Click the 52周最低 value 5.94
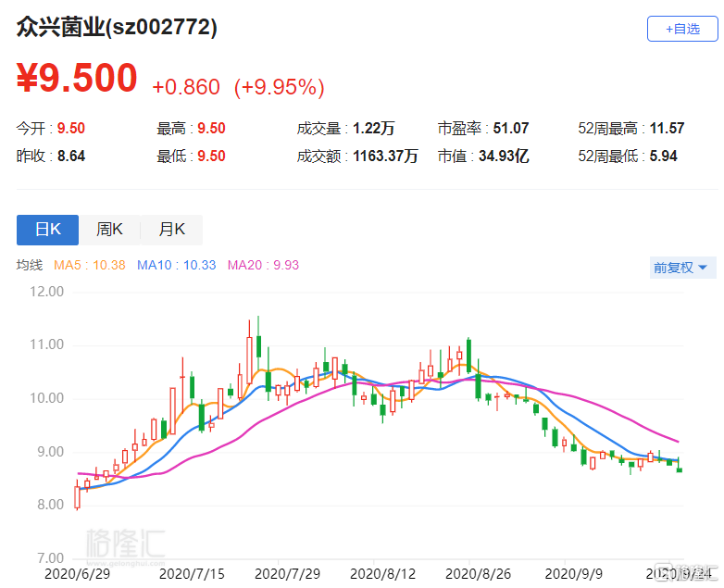This screenshot has width=724, height=588. [664, 156]
